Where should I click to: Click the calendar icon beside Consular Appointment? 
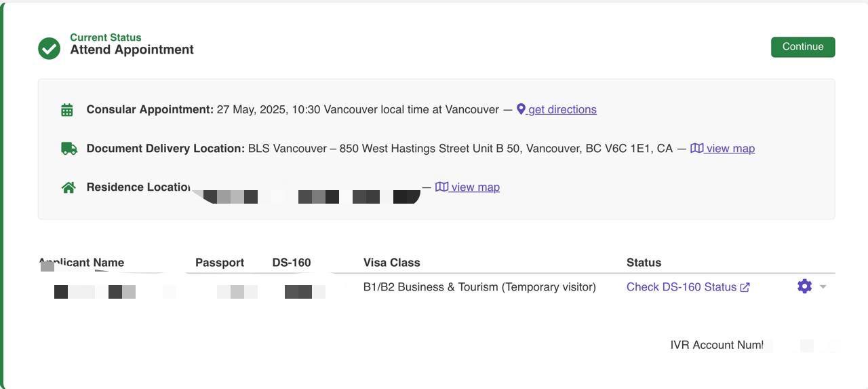67,110
